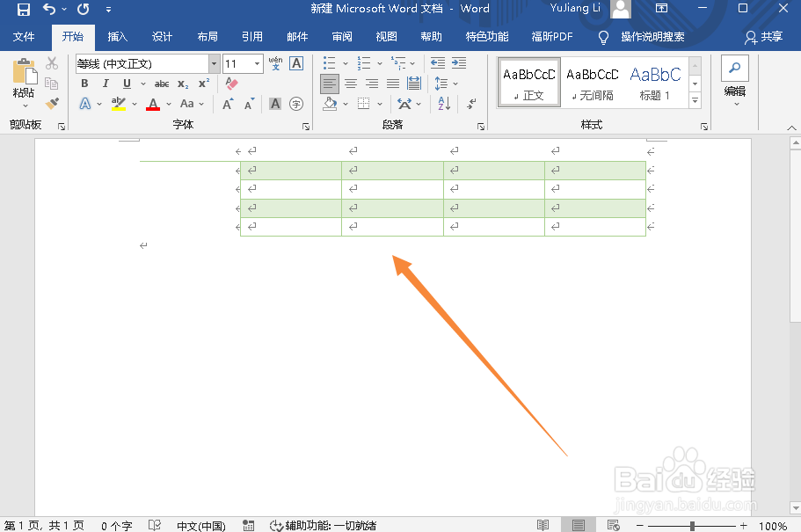Open the 审阅 tab

click(342, 37)
